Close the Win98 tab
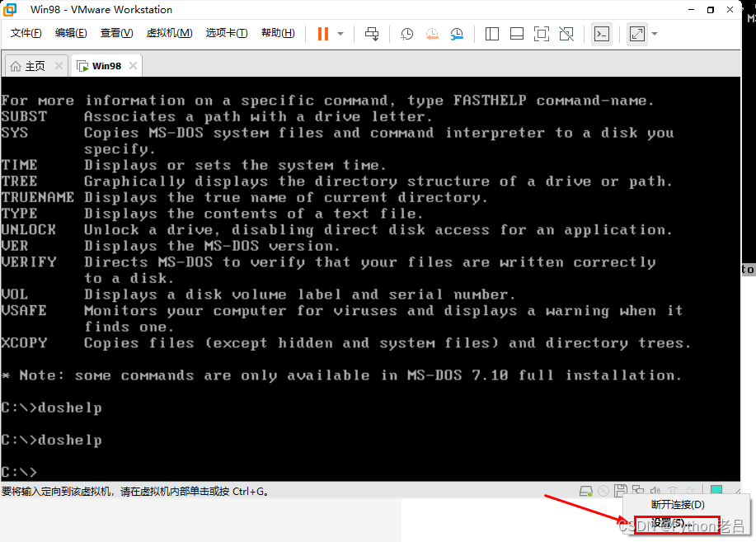This screenshot has height=542, width=756. (x=133, y=66)
